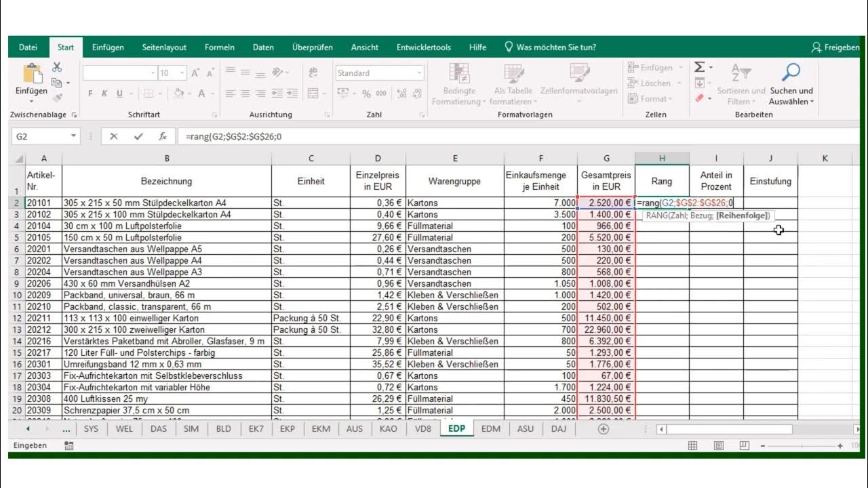The height and width of the screenshot is (488, 868).
Task: Select the column G header
Action: click(606, 158)
